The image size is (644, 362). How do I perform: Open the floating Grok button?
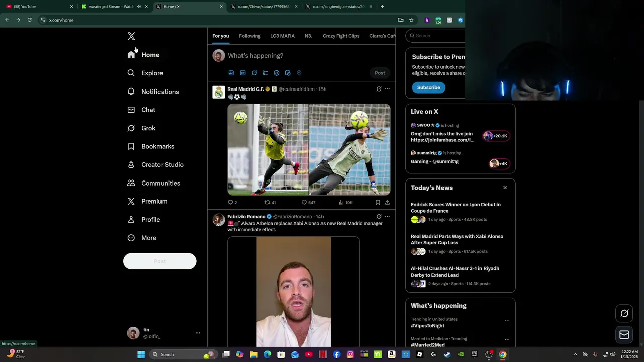click(624, 313)
